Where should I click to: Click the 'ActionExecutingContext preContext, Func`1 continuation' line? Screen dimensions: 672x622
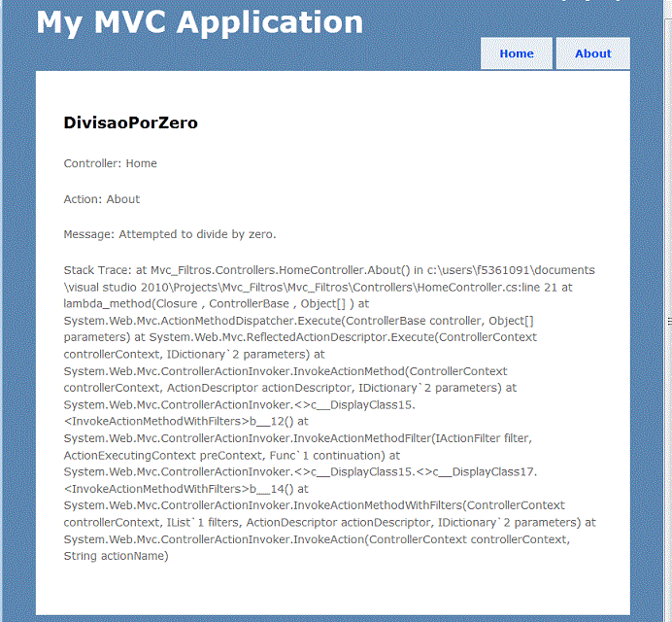click(232, 456)
